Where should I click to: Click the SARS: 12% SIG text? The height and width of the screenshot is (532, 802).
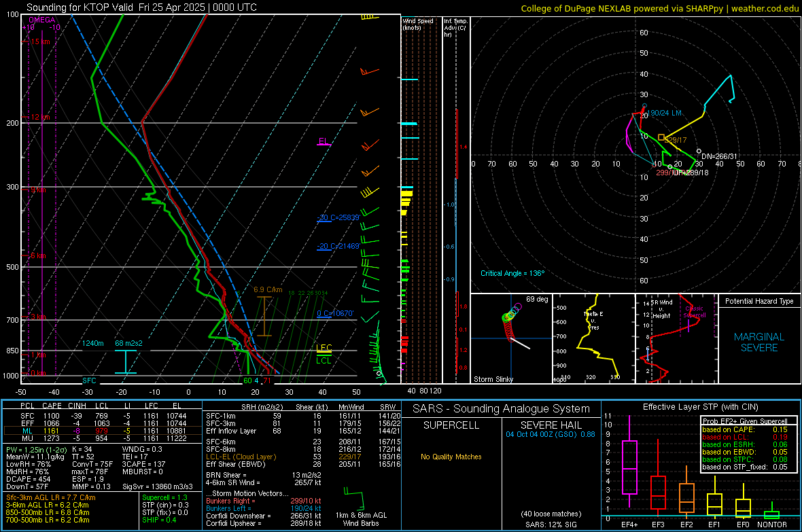click(551, 525)
